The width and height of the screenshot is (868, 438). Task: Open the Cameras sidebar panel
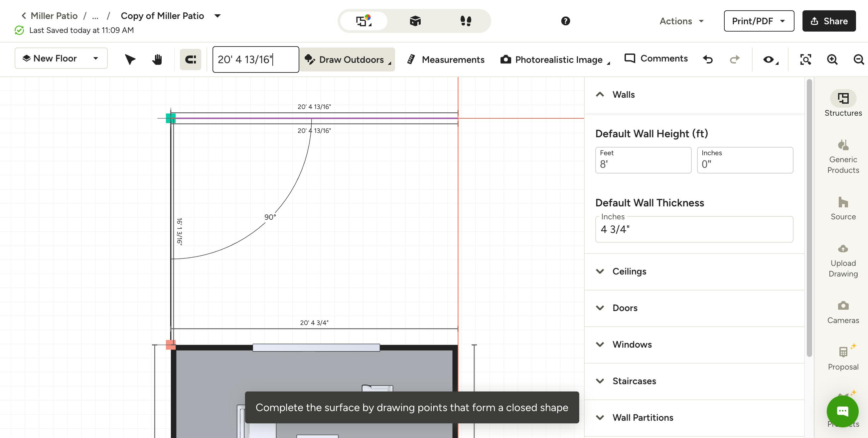[843, 312]
